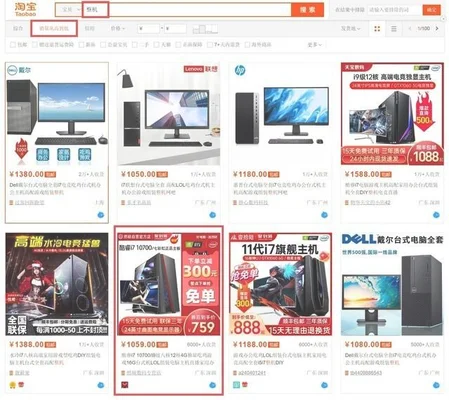
Task: Go to next results page arrow
Action: 437,29
